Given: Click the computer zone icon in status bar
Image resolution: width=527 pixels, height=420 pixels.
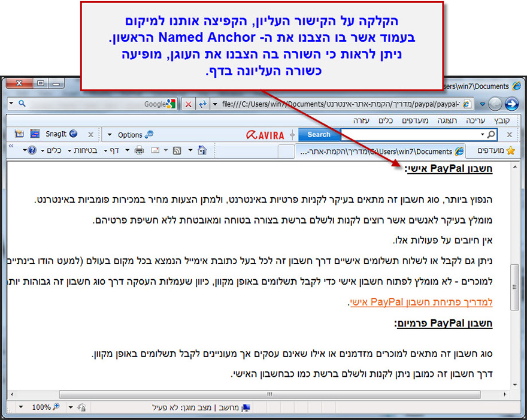Looking at the screenshot, I should 246,407.
